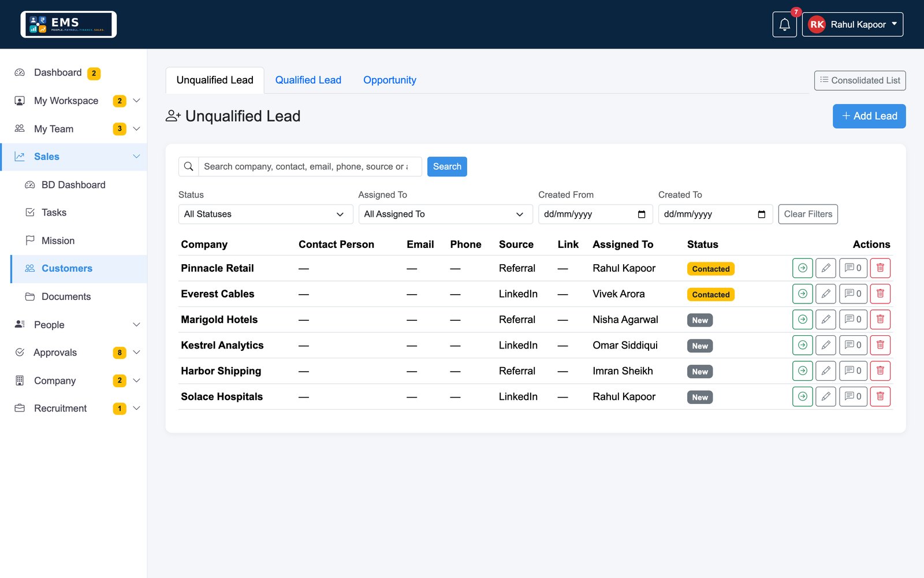Switch to Qualified Lead tab
The width and height of the screenshot is (924, 578).
[x=308, y=80]
